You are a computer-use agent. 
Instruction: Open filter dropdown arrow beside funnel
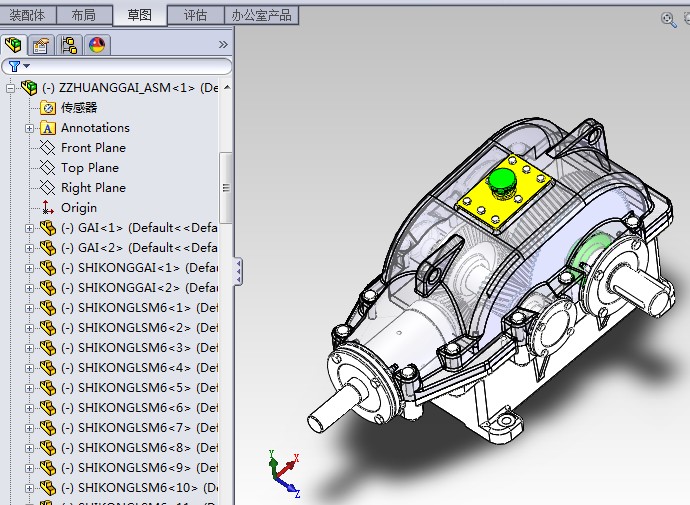click(x=27, y=66)
